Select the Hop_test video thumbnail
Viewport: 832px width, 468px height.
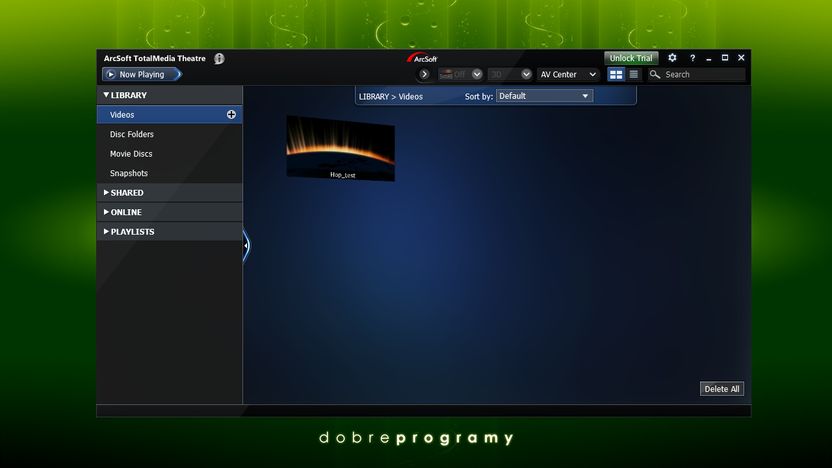[x=341, y=148]
